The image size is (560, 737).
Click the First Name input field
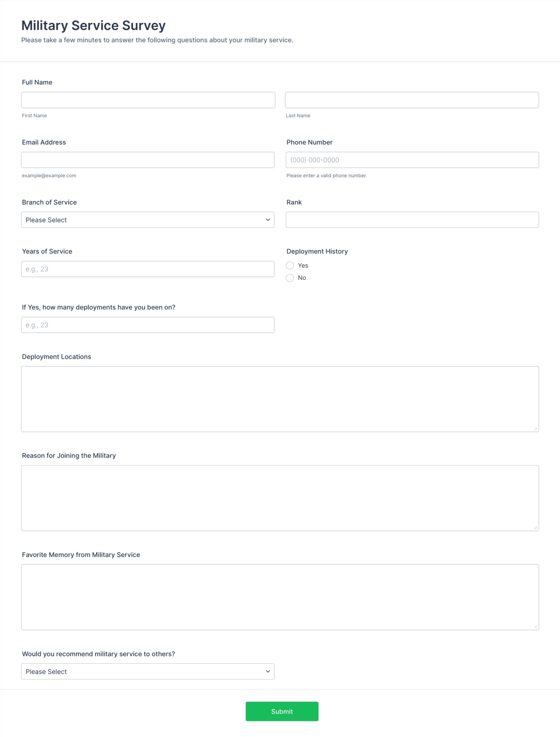coord(148,100)
